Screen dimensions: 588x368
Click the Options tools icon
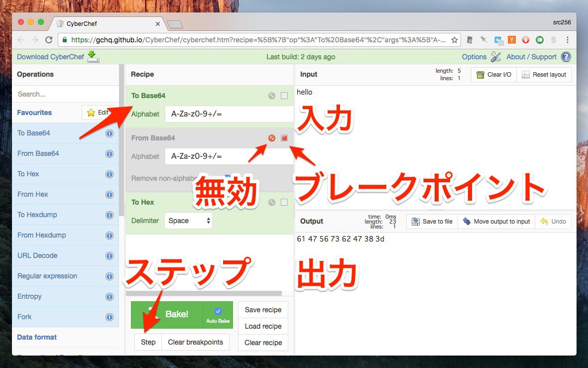coord(496,57)
